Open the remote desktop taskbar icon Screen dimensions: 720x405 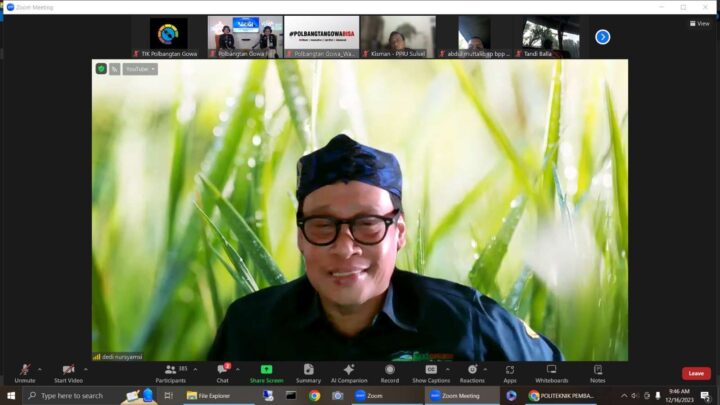(x=268, y=395)
